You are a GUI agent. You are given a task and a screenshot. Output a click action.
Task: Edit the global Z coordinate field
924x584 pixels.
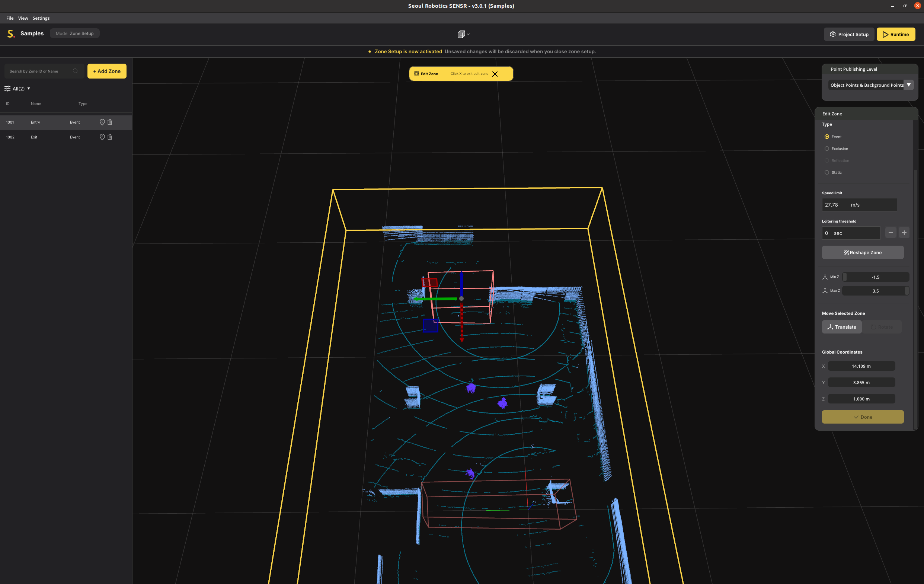click(861, 399)
